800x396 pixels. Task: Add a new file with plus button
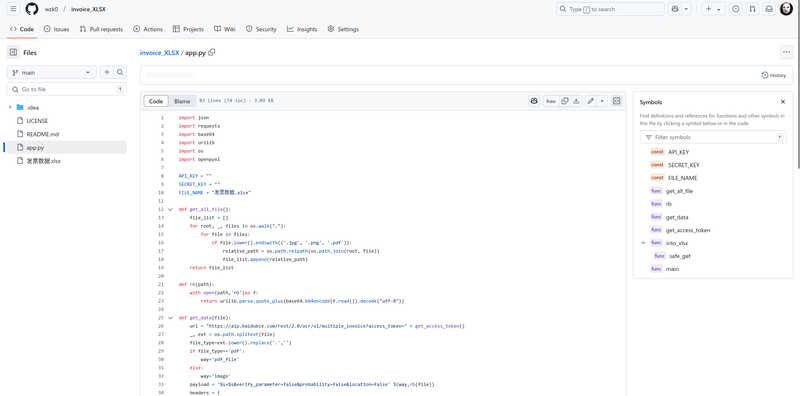click(107, 72)
